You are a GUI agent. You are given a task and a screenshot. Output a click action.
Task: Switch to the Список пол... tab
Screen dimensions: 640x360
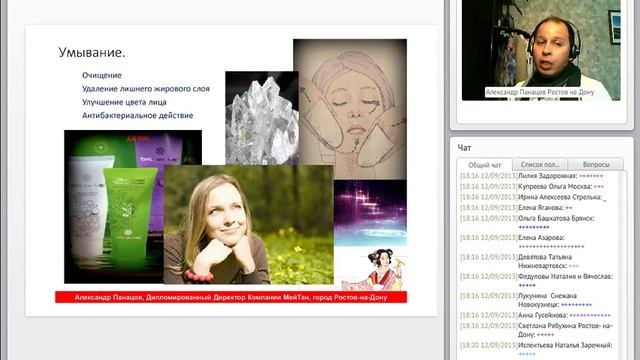click(540, 164)
